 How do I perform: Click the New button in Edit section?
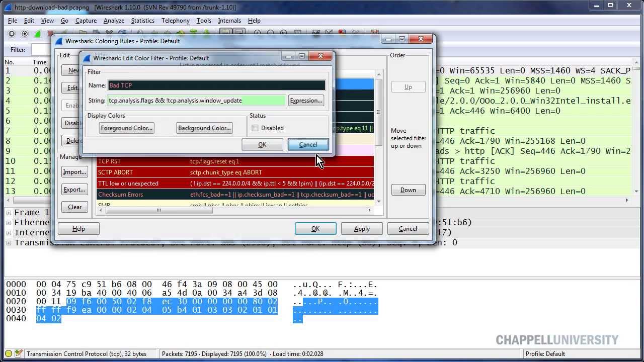[71, 70]
